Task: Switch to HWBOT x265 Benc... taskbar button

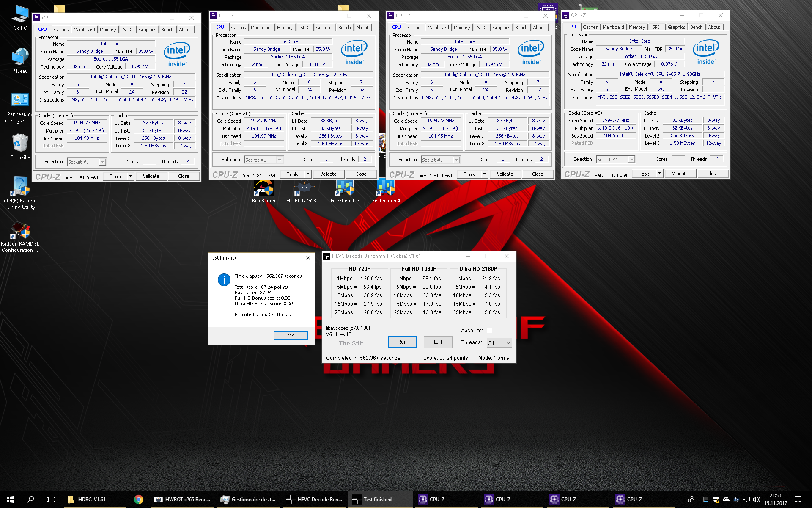Action: (182, 500)
